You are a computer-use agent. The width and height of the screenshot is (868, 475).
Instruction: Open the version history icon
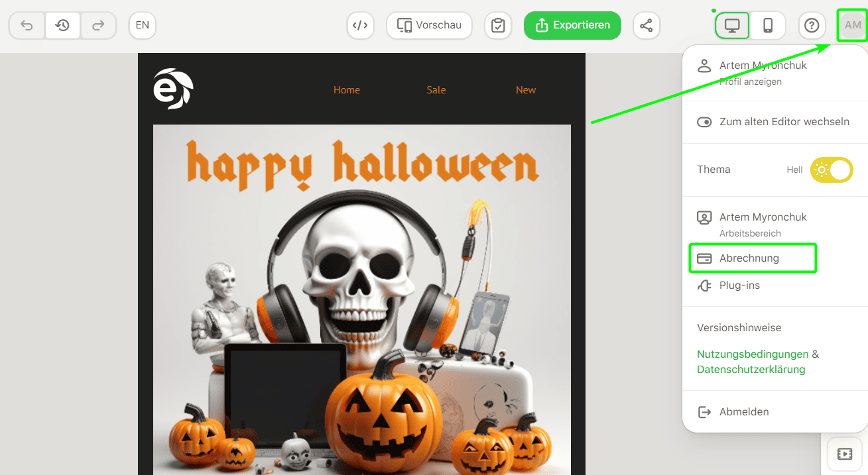pos(62,25)
